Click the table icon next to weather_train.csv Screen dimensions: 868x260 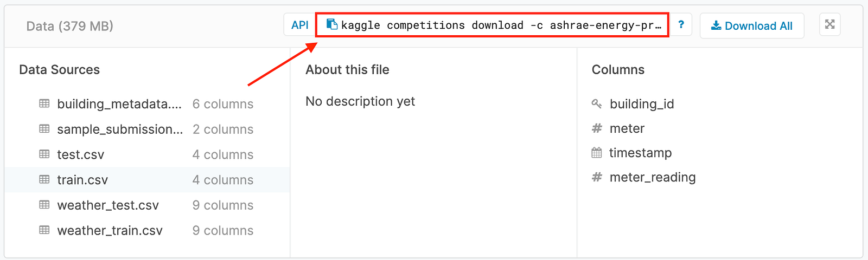click(x=44, y=230)
